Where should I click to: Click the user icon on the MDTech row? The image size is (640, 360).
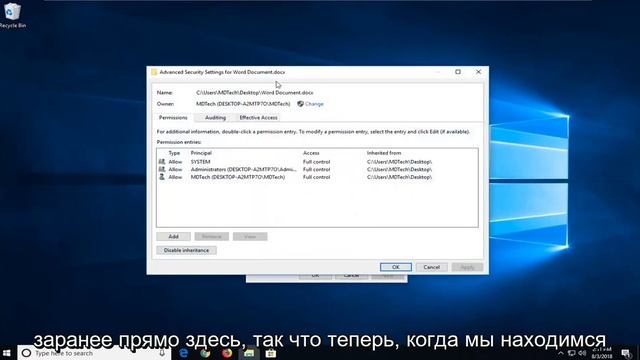(162, 177)
